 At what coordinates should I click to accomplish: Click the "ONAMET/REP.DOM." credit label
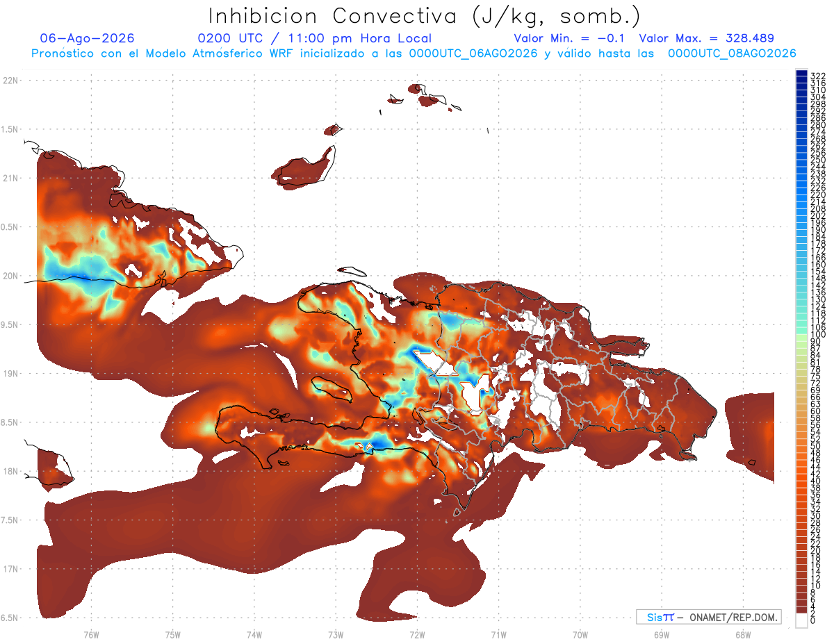pyautogui.click(x=734, y=617)
